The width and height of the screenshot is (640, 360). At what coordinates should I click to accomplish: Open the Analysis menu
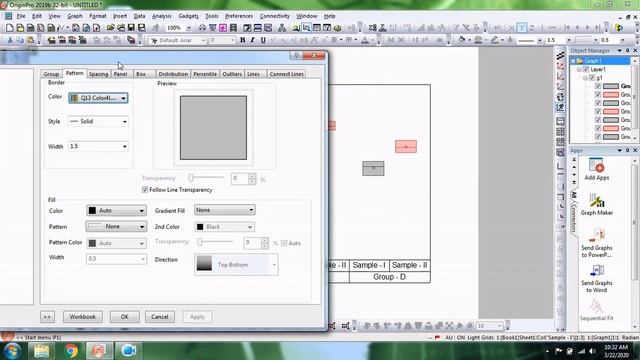[x=162, y=16]
